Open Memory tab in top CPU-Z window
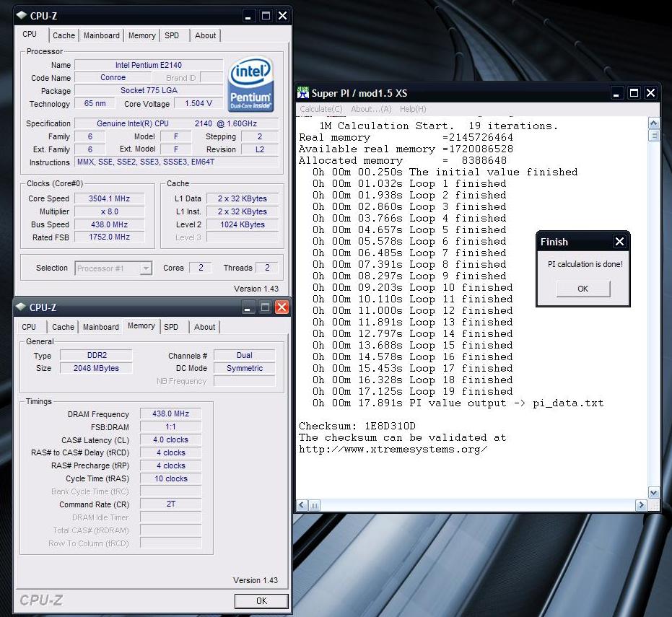Screen dimensions: 672x617 [x=142, y=35]
